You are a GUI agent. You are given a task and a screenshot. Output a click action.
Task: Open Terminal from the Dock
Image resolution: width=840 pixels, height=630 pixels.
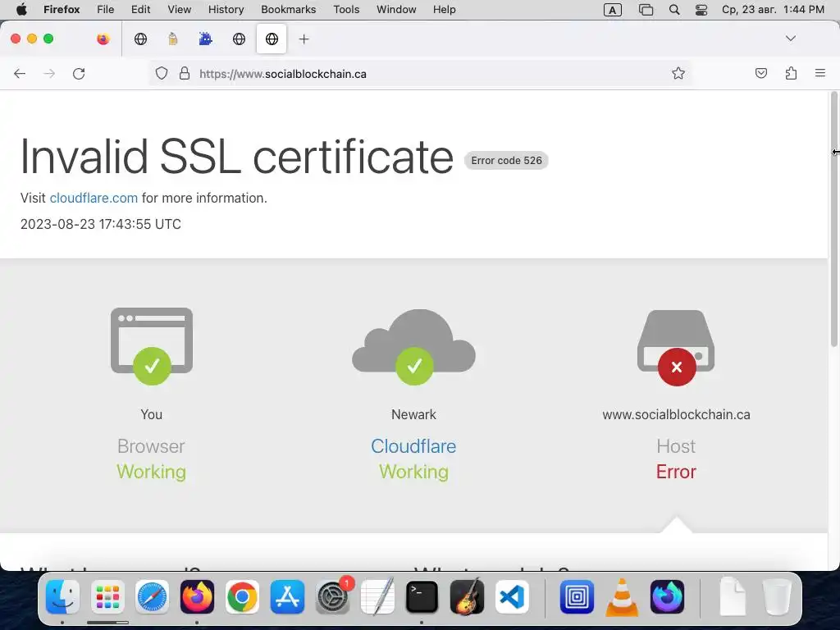pos(422,597)
